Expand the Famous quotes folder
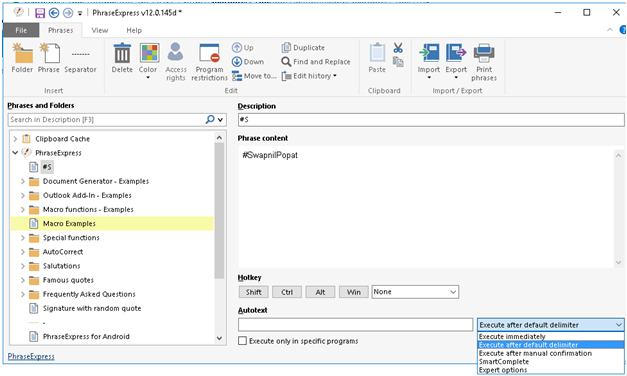Viewport: 627px width, 376px height. tap(23, 280)
